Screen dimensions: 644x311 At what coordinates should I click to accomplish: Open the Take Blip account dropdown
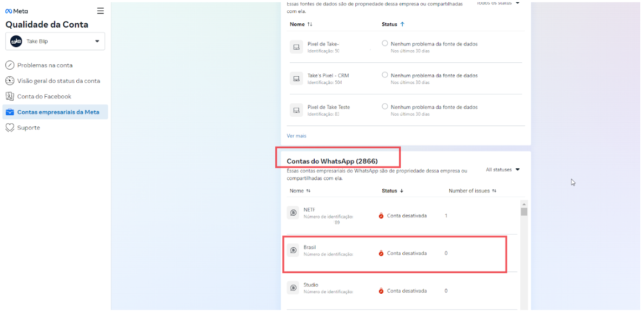[x=56, y=41]
